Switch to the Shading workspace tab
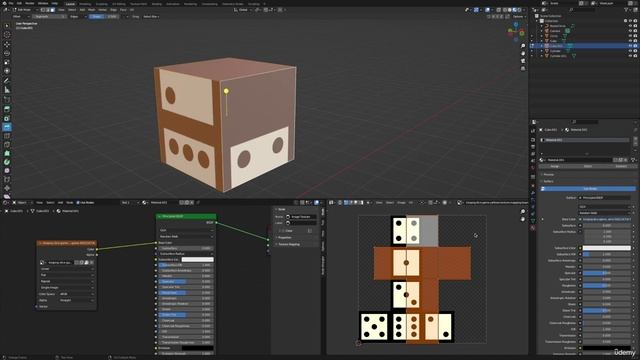The width and height of the screenshot is (640, 360). [x=157, y=4]
